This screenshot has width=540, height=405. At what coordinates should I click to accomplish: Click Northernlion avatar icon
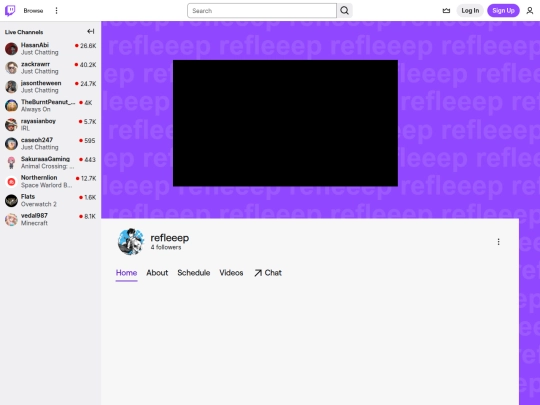[x=11, y=181]
